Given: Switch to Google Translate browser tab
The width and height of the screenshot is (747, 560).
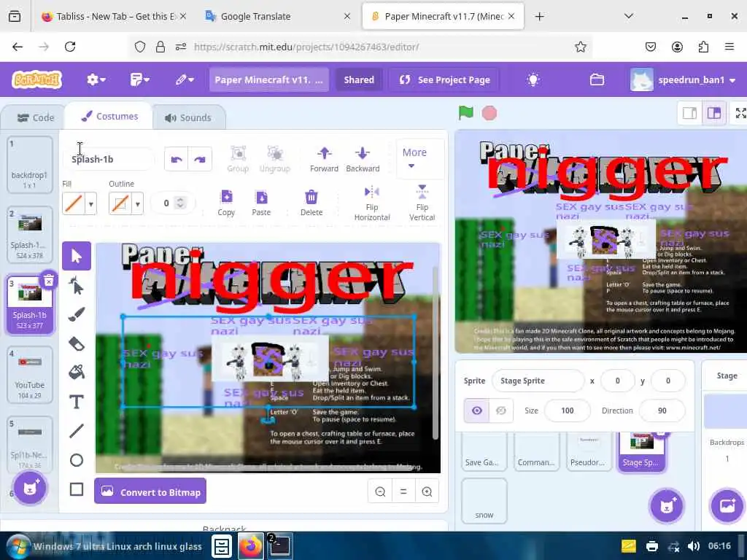Looking at the screenshot, I should [278, 16].
